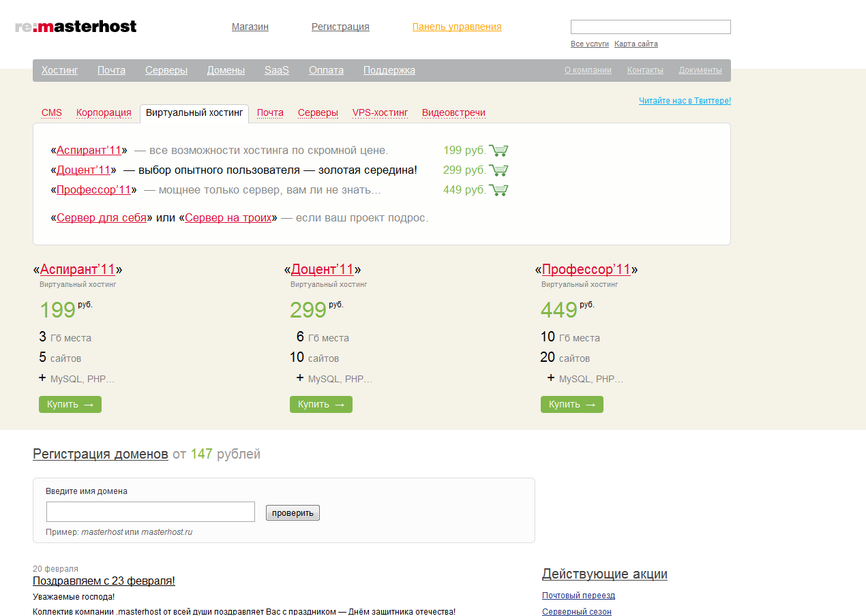Image resolution: width=866 pixels, height=616 pixels.
Task: Click the проверить button
Action: tap(293, 512)
